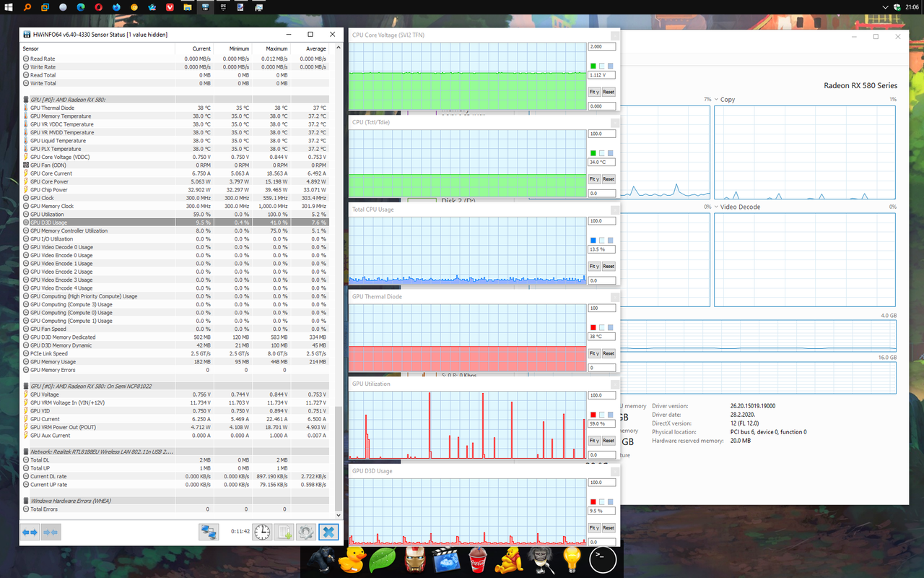Select the PCIe Link Speed sensor row

coord(175,353)
